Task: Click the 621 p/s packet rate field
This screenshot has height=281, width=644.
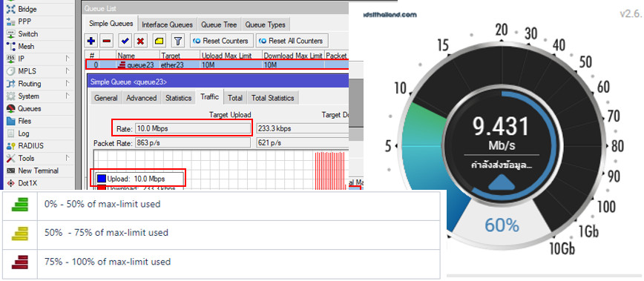Action: (302, 143)
